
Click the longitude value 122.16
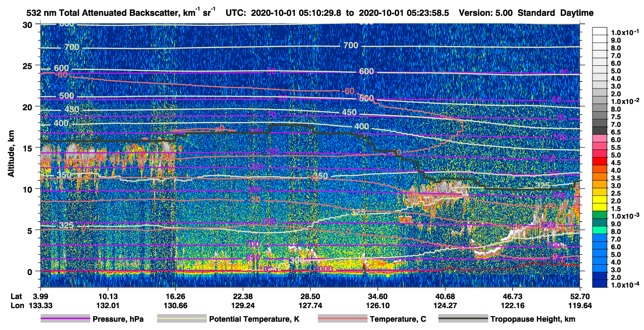click(513, 305)
